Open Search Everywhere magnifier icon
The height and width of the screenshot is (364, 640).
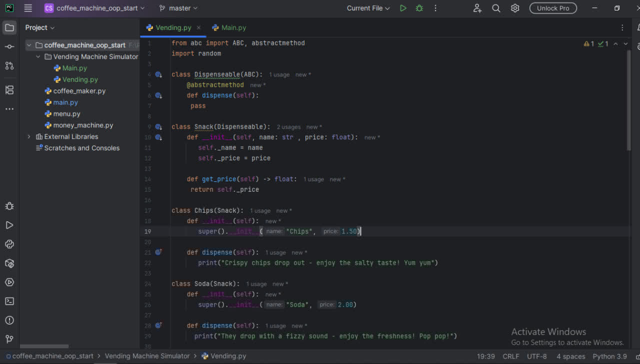[x=496, y=8]
